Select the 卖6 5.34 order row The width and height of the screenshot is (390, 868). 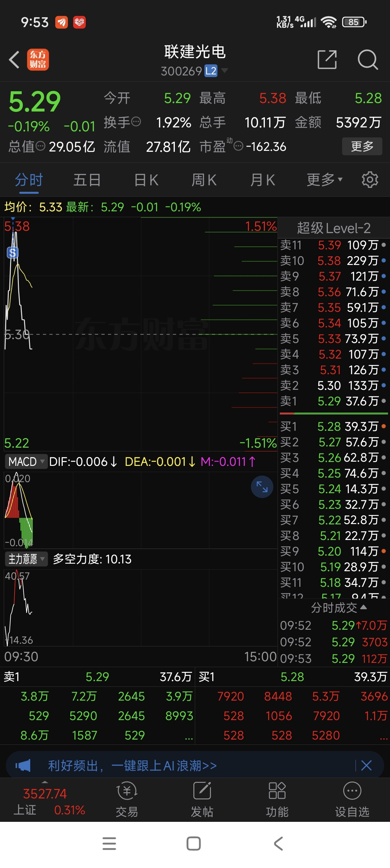pos(333,323)
